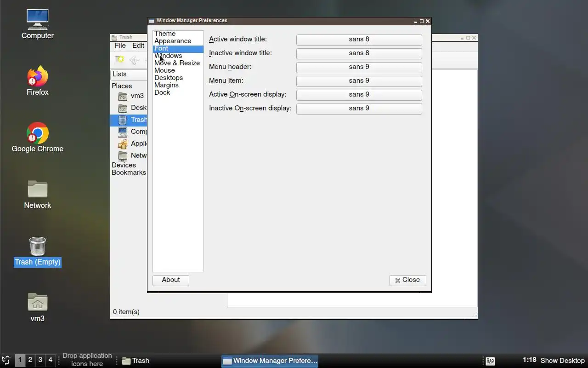Click Window Manager Preferences taskbar button
Image resolution: width=588 pixels, height=368 pixels.
(270, 361)
